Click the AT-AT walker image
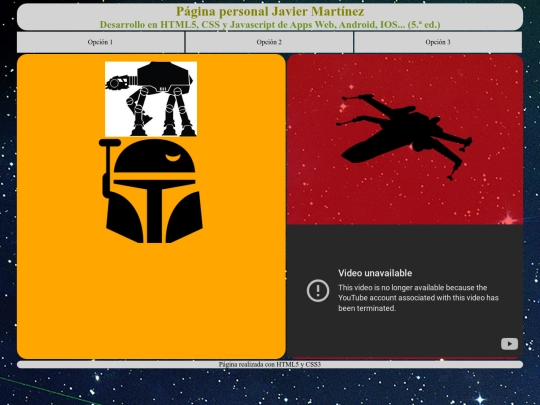 151,99
